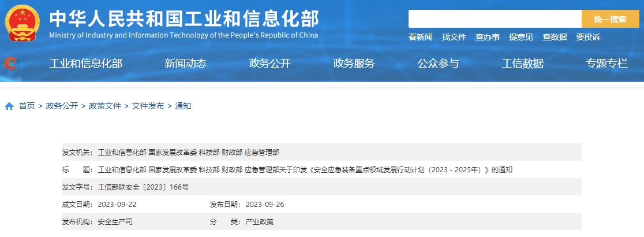This screenshot has height=237, width=644.
Task: Click the search input field
Action: [495, 19]
